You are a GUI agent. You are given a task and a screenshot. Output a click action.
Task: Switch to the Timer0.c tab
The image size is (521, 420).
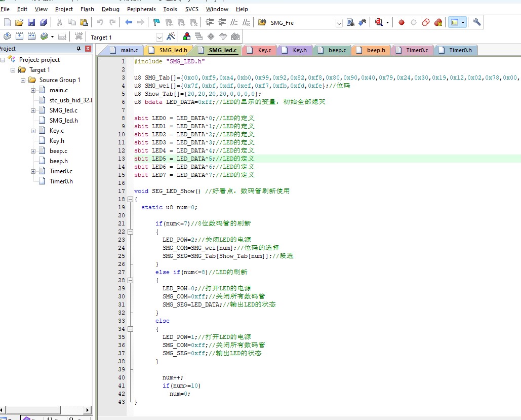pos(413,50)
